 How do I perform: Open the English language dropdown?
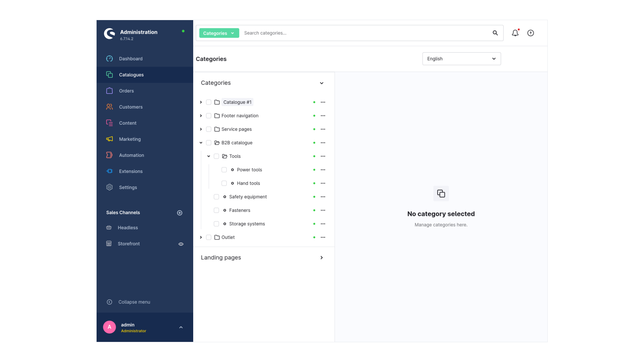point(462,59)
